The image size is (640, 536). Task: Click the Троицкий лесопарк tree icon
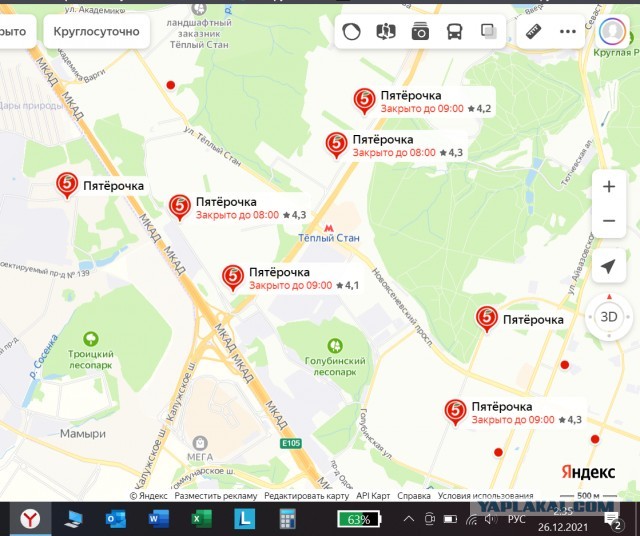[91, 339]
